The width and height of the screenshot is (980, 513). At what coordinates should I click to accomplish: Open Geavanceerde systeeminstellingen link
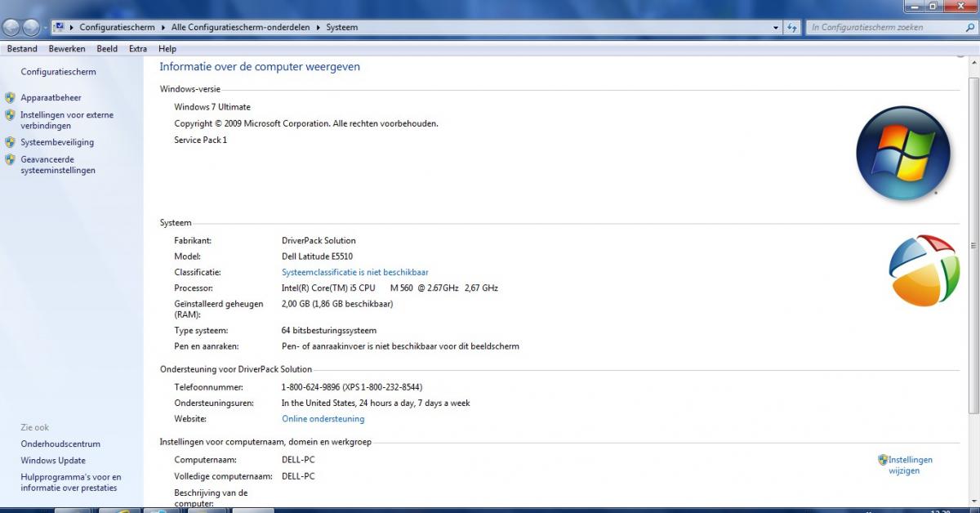pos(58,165)
